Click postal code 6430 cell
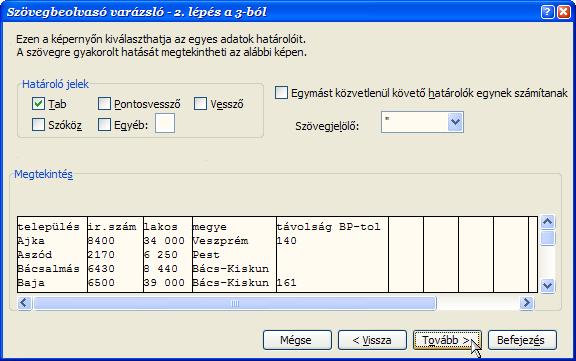The height and width of the screenshot is (361, 576). [x=101, y=269]
